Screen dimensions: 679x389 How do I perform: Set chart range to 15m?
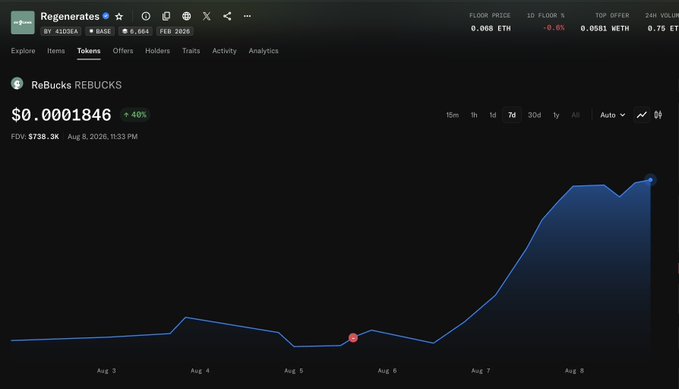(452, 115)
